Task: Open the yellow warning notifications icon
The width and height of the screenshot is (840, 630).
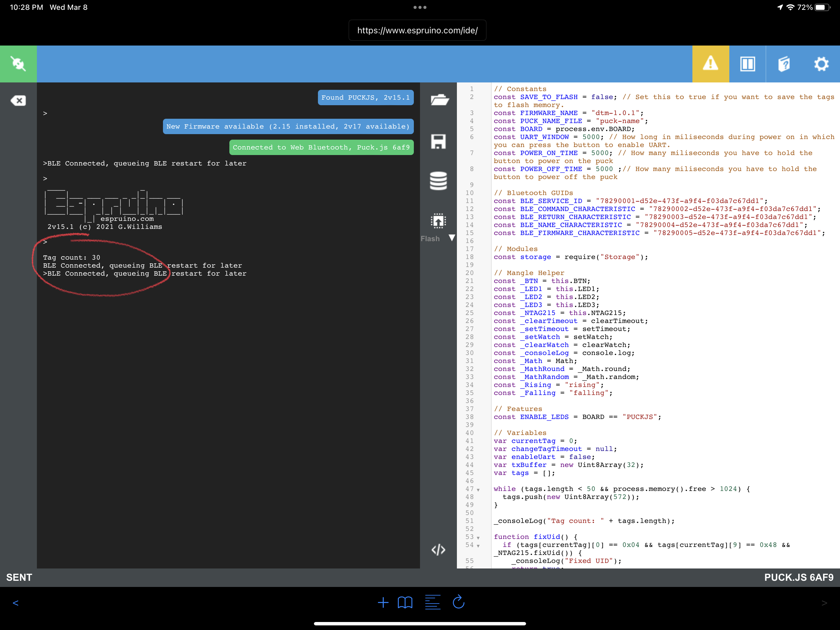Action: (710, 64)
